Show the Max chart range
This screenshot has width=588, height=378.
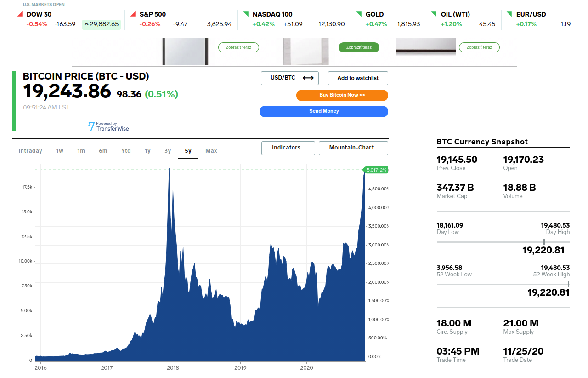[x=211, y=151]
